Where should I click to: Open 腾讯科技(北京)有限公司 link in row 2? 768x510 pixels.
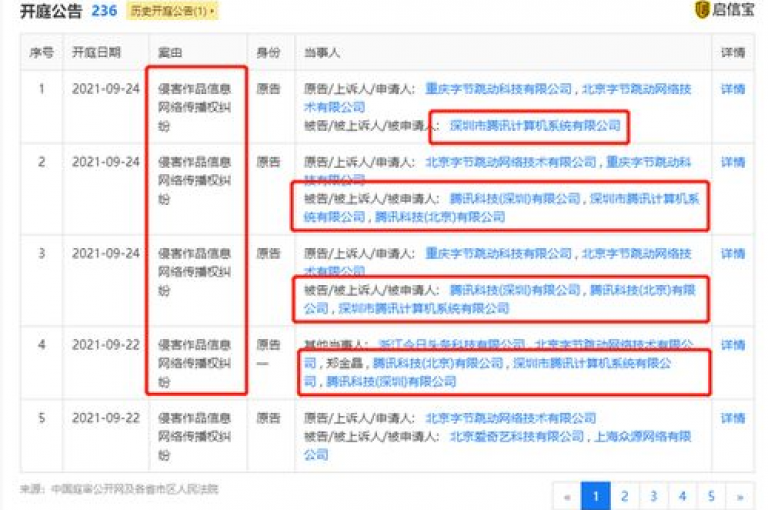[x=440, y=217]
